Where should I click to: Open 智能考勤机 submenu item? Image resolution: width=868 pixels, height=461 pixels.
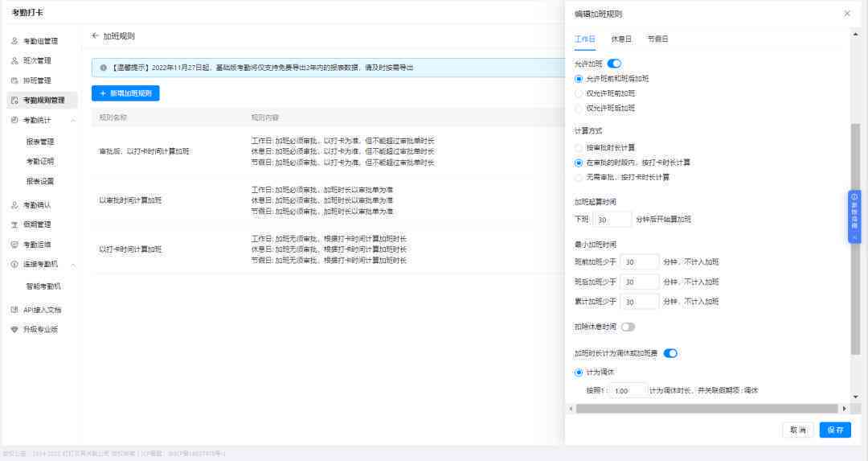coord(43,286)
